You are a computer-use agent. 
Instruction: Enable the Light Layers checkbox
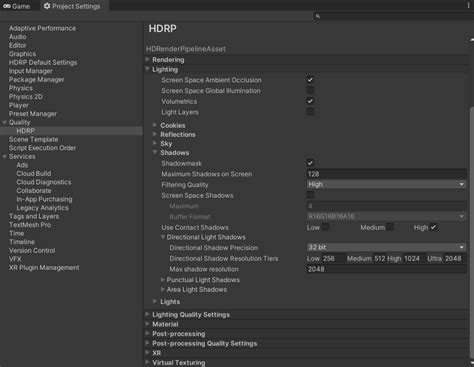[x=310, y=112]
